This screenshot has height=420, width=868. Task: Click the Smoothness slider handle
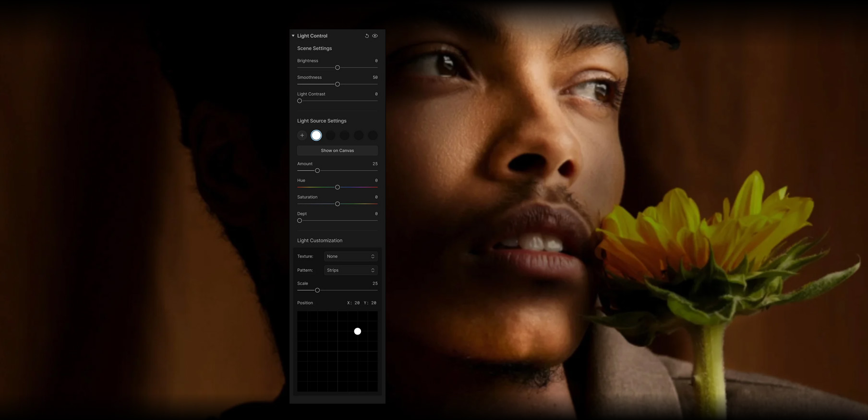pos(338,84)
